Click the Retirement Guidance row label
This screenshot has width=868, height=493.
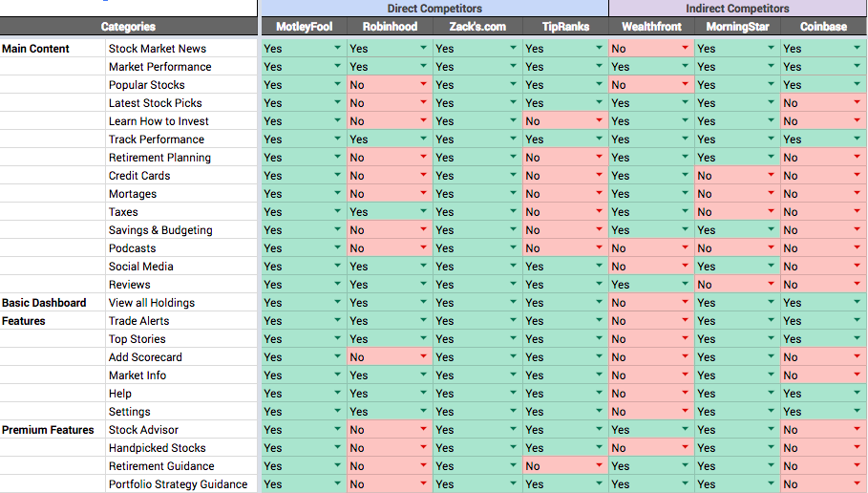(x=161, y=466)
